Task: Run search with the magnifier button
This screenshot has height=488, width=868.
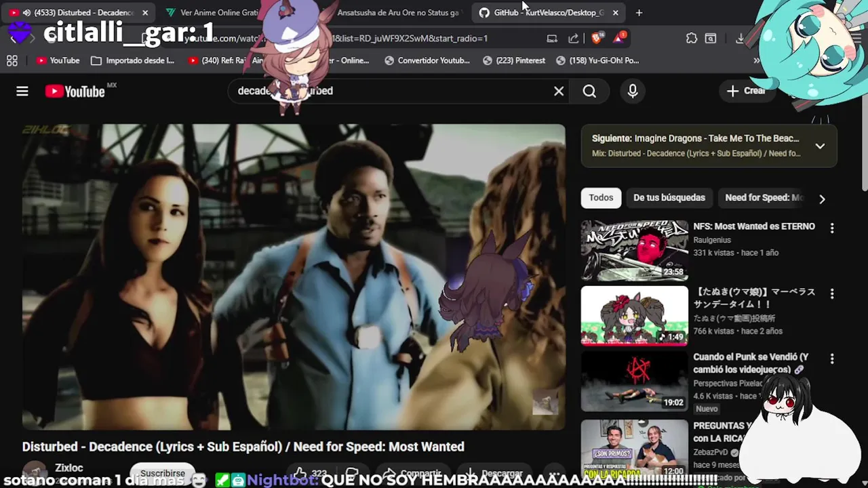Action: (x=589, y=91)
